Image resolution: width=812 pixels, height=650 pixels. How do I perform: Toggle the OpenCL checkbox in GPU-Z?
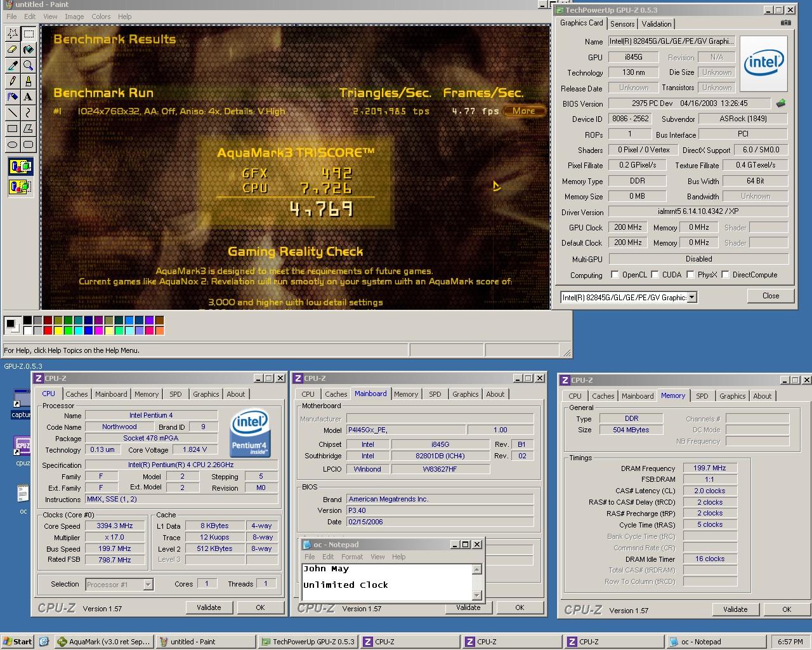click(615, 275)
